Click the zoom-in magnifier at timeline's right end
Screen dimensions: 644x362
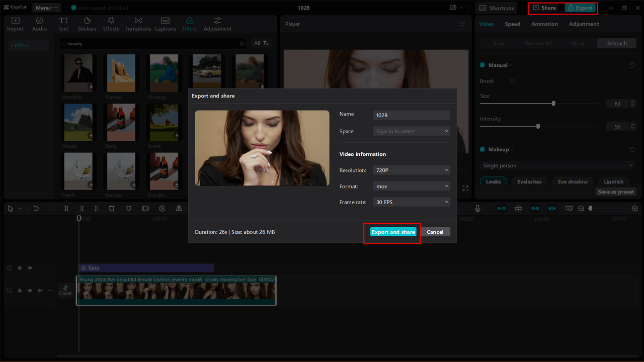point(634,208)
